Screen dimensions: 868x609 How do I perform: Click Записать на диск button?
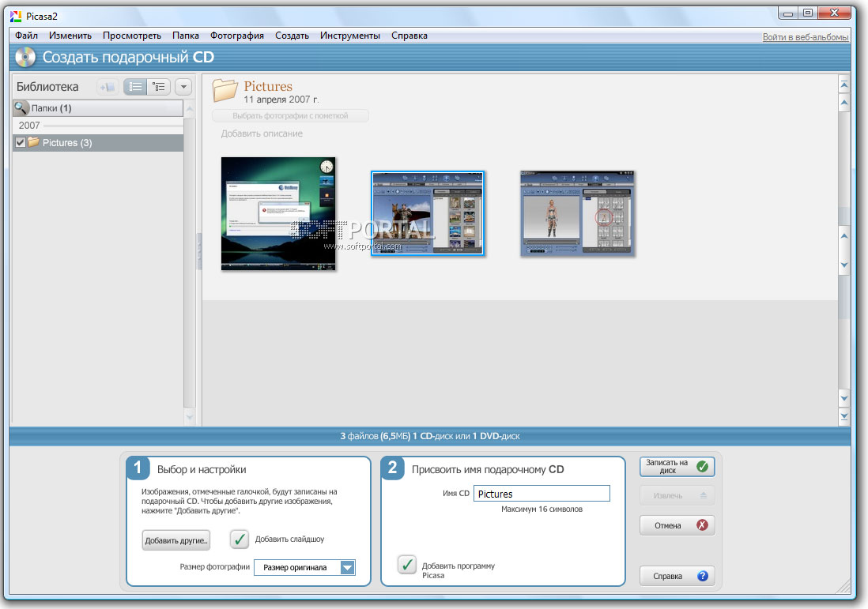pyautogui.click(x=677, y=466)
